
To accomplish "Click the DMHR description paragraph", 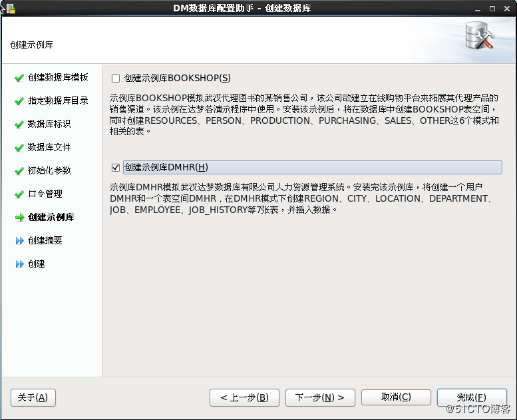I will 301,198.
